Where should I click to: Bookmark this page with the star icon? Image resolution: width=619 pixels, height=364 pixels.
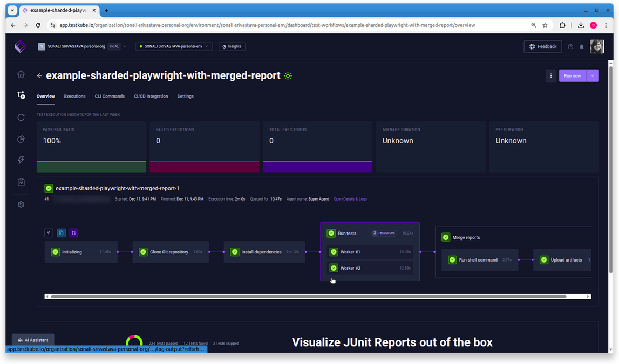(545, 25)
